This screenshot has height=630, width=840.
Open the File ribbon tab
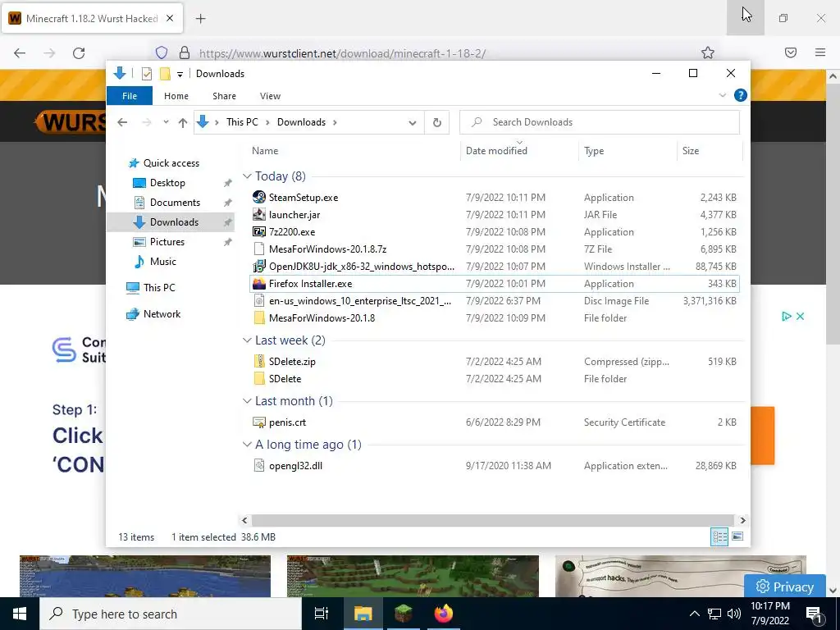(x=130, y=96)
